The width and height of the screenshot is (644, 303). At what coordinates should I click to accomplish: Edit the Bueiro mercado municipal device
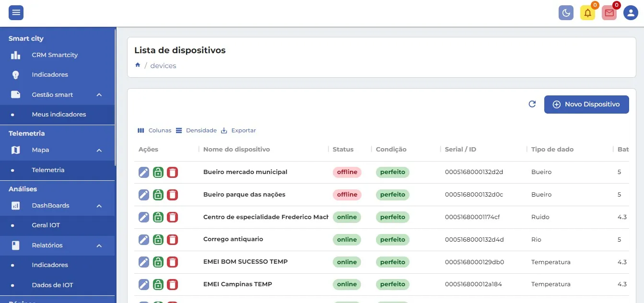point(144,172)
